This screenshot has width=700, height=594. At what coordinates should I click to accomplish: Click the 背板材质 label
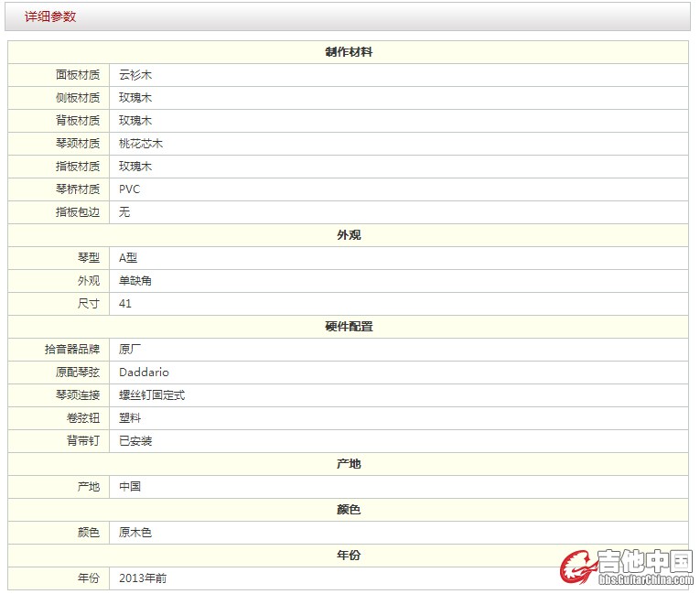click(x=78, y=121)
